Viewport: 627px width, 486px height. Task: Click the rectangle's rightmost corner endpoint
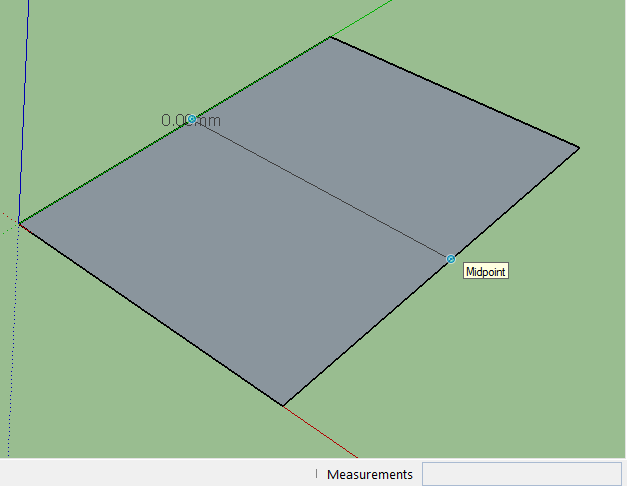tap(579, 148)
